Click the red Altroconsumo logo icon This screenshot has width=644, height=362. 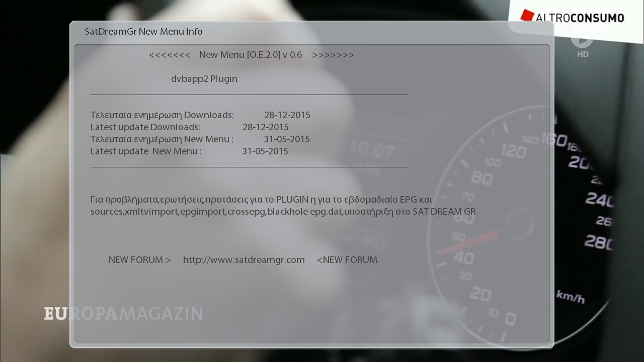[x=527, y=16]
